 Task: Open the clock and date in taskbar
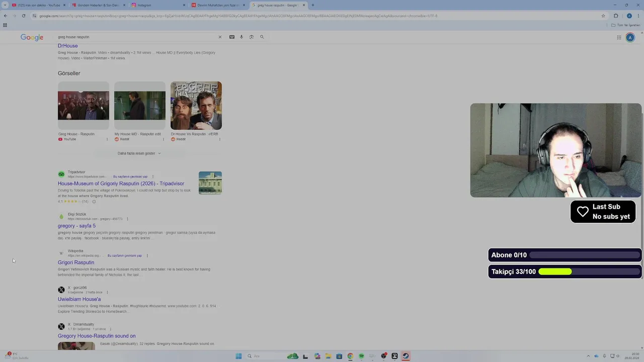(x=632, y=356)
